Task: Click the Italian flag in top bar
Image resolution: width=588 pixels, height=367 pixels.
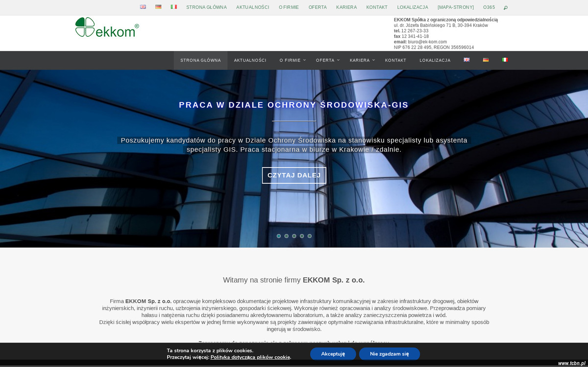Action: (x=174, y=7)
